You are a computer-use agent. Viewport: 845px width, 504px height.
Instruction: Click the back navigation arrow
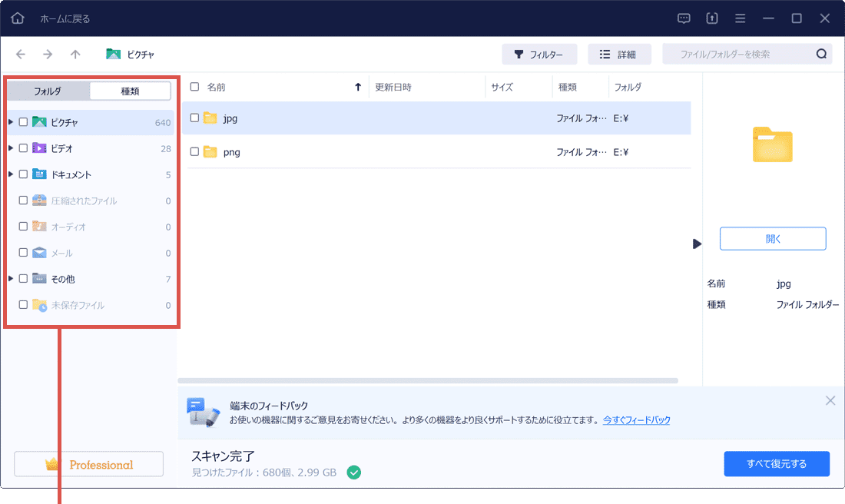coord(21,54)
